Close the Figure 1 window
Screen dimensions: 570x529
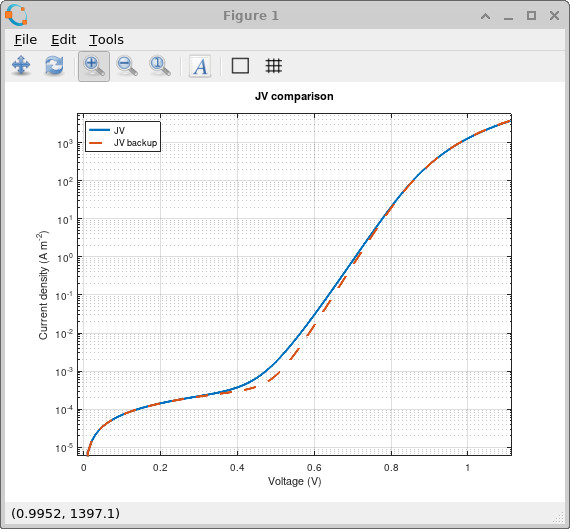click(x=554, y=16)
